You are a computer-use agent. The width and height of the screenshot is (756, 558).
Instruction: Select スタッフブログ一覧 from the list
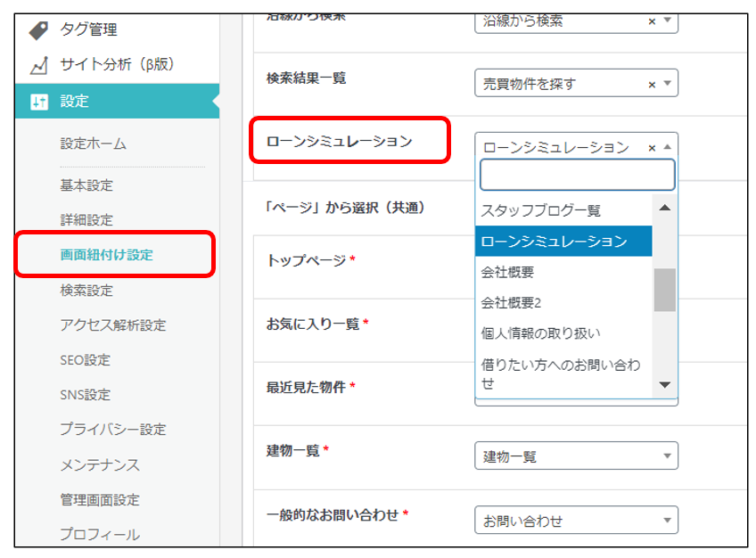[541, 210]
